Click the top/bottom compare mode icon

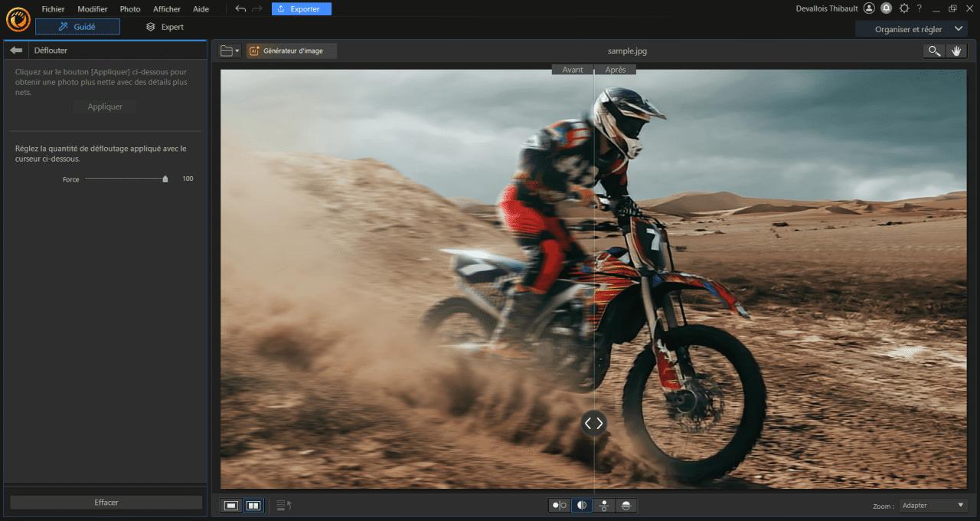pyautogui.click(x=603, y=506)
